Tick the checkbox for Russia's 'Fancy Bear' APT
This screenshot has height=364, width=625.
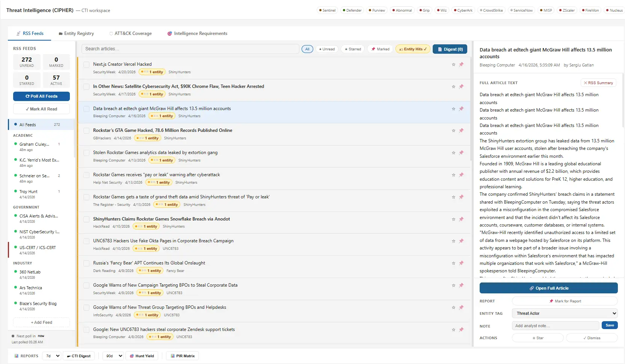pos(86,263)
